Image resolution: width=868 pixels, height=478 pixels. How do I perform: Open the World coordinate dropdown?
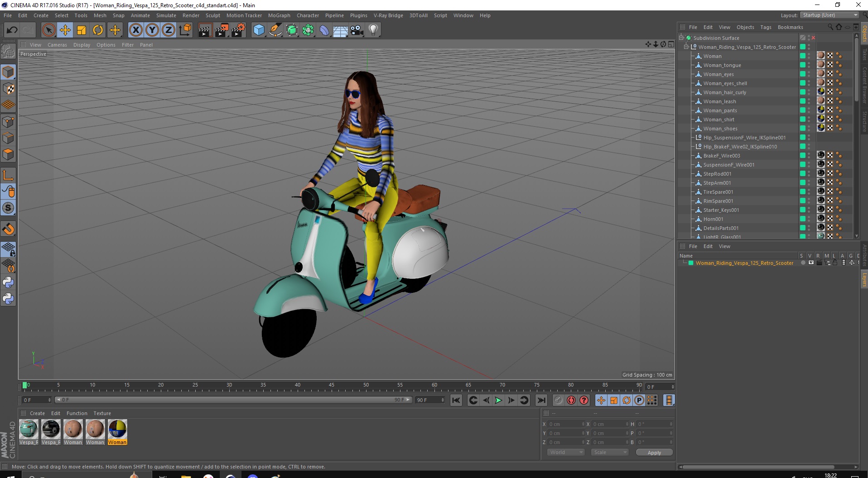pyautogui.click(x=566, y=452)
